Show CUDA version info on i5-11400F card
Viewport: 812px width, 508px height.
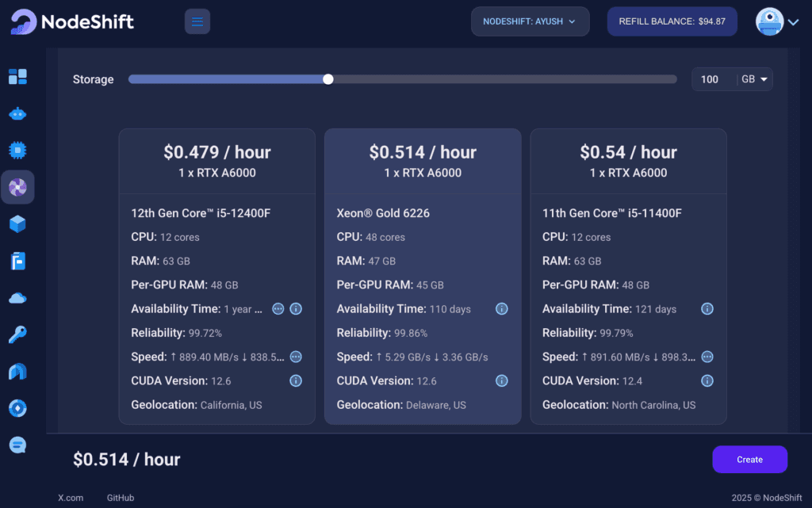click(x=707, y=380)
